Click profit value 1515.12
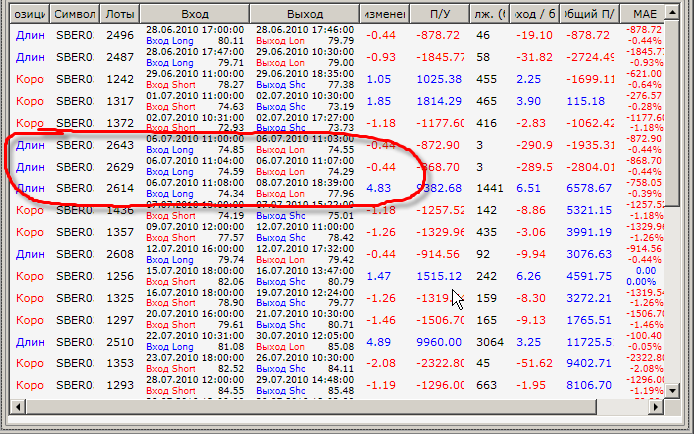The height and width of the screenshot is (434, 694). pyautogui.click(x=439, y=276)
